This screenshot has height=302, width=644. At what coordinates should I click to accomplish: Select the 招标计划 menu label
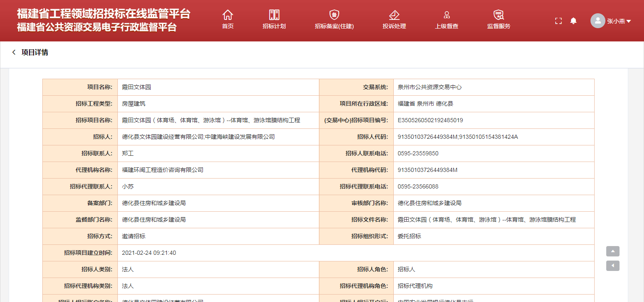tap(274, 26)
